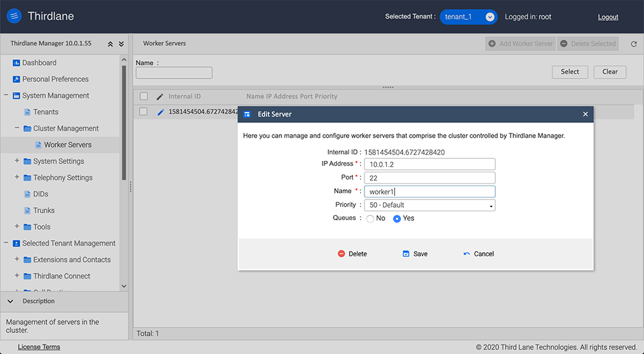644x354 pixels.
Task: Click Cancel in Edit Server dialog
Action: tap(478, 254)
